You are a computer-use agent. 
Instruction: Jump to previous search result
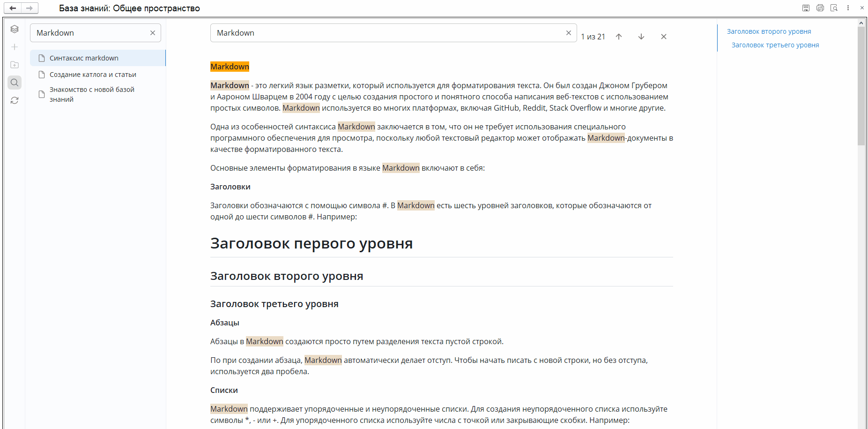619,36
